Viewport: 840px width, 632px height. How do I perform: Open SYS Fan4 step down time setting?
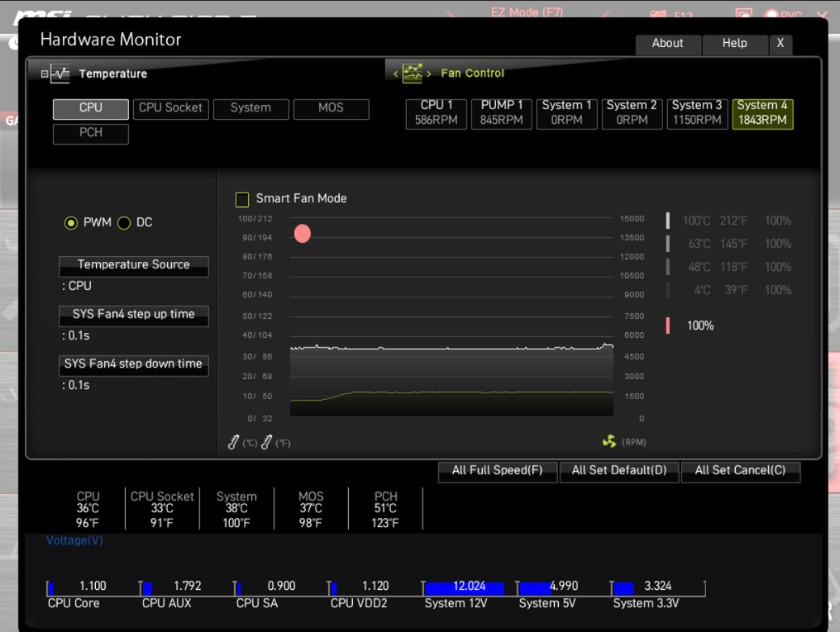click(x=133, y=364)
